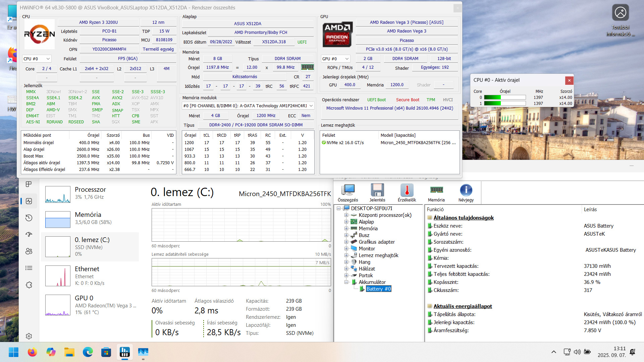Open the memory module DIMM dropdown
Viewport: 644px width, 362px height.
coord(248,106)
